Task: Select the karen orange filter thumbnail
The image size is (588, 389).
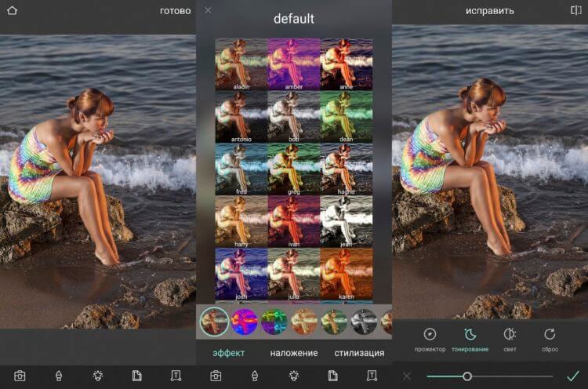Action: point(347,274)
